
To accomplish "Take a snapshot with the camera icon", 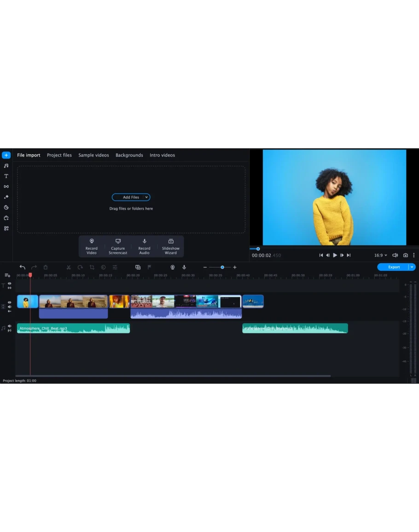I will (x=405, y=255).
